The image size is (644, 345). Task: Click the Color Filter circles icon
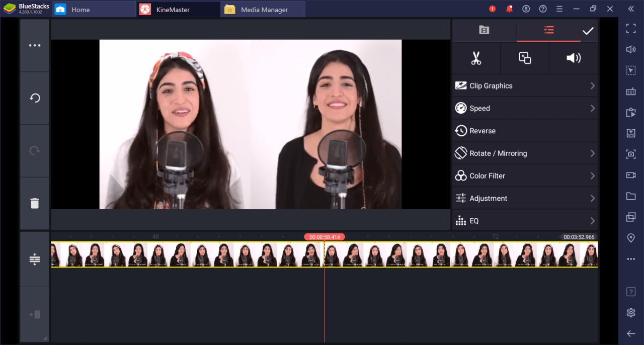461,176
